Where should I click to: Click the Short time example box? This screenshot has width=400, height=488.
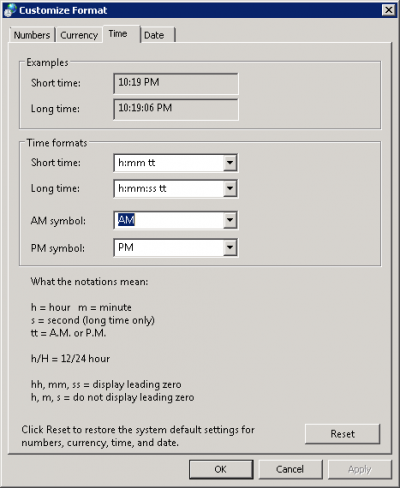coord(176,84)
